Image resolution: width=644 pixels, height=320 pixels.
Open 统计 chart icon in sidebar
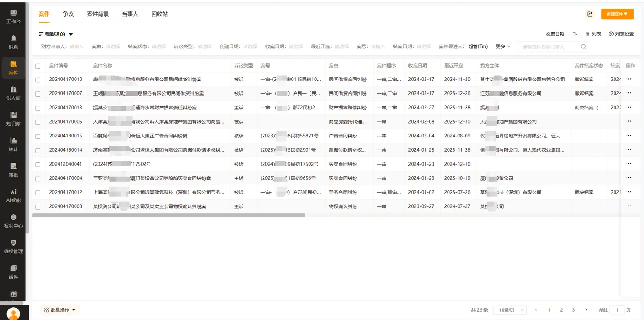(13, 141)
